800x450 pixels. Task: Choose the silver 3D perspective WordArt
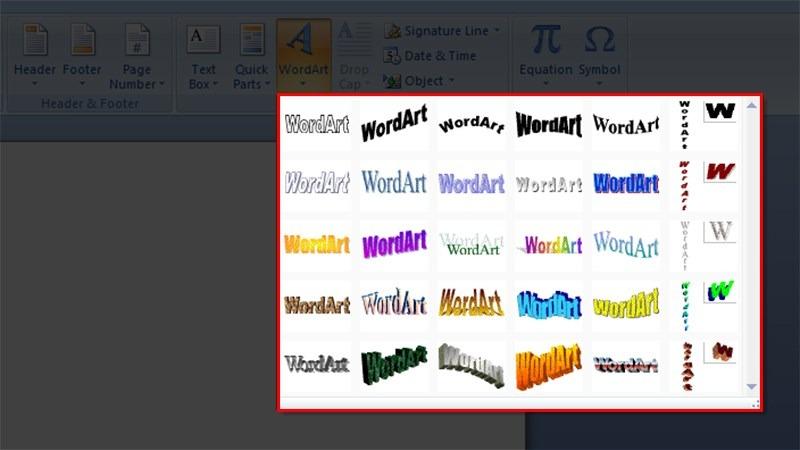coord(471,365)
